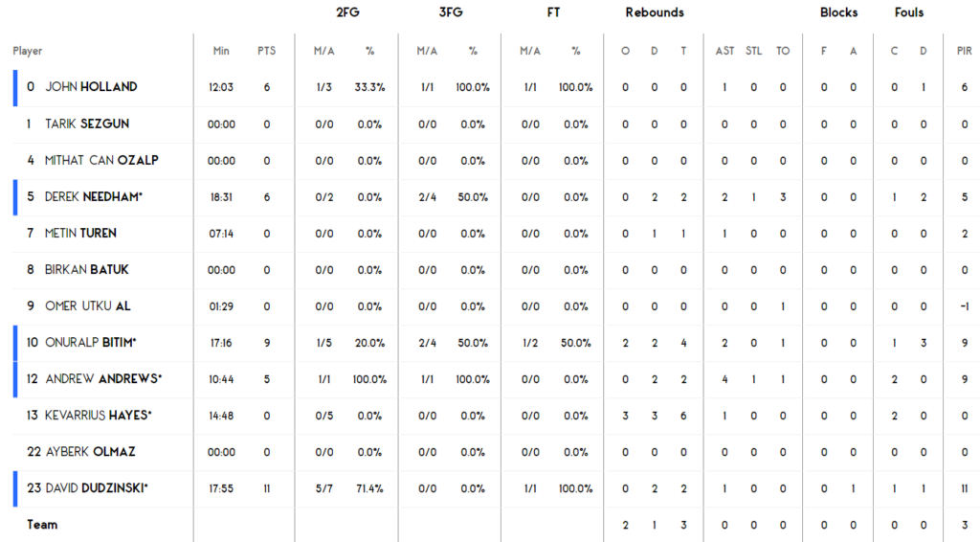Open Andrew Andrews' player page
Viewport: 980px width, 542px height.
(x=103, y=378)
